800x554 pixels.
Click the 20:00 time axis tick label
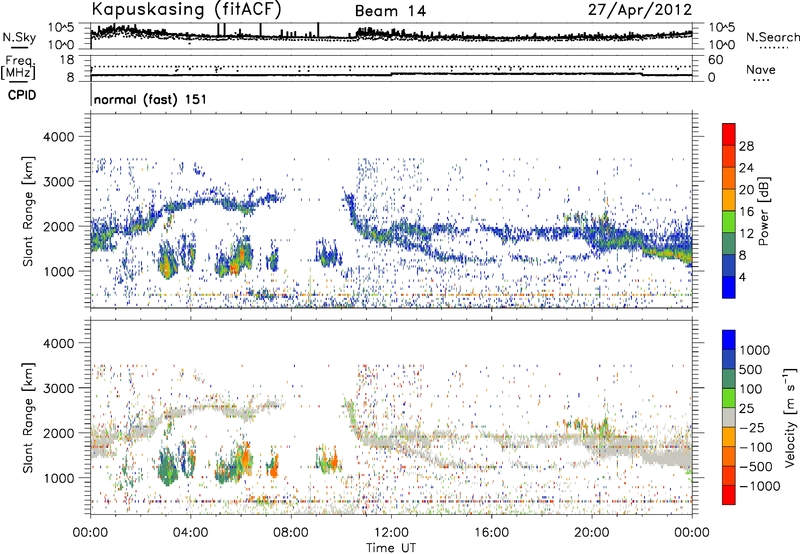591,533
